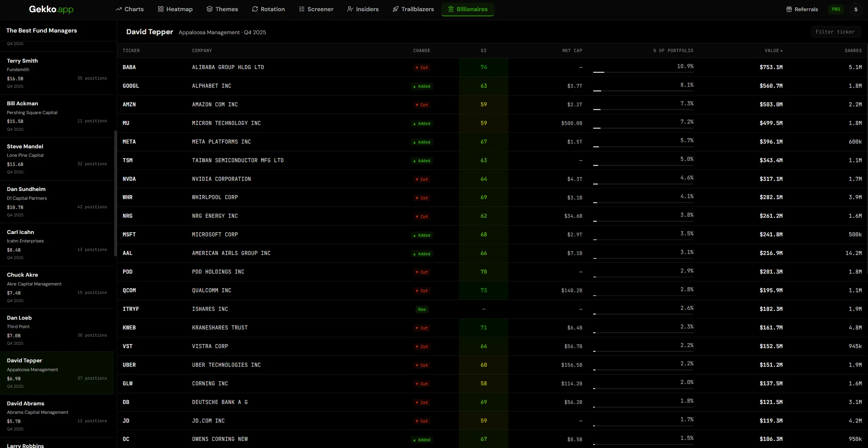Click the Charts trend-line icon

point(119,9)
